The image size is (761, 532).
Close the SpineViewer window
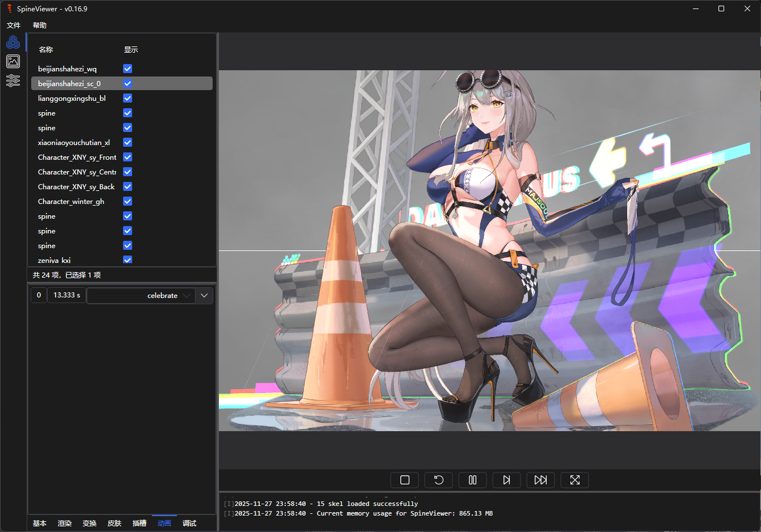tap(747, 8)
